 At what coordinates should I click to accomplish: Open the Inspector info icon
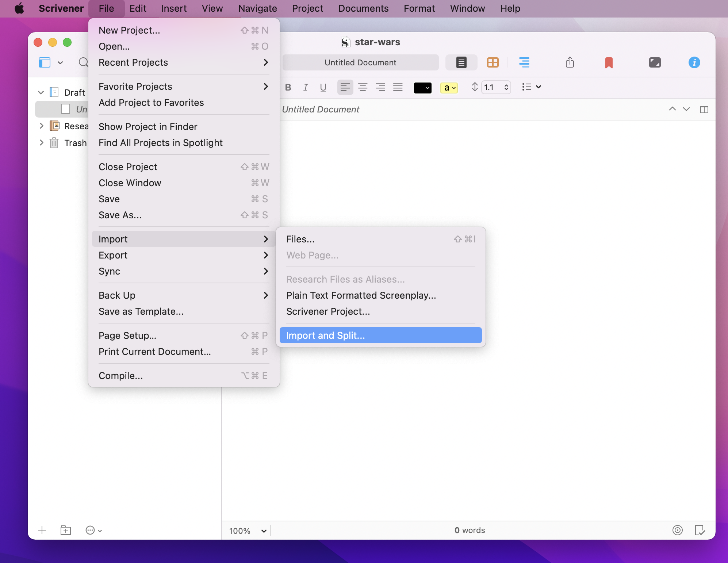[x=694, y=62]
